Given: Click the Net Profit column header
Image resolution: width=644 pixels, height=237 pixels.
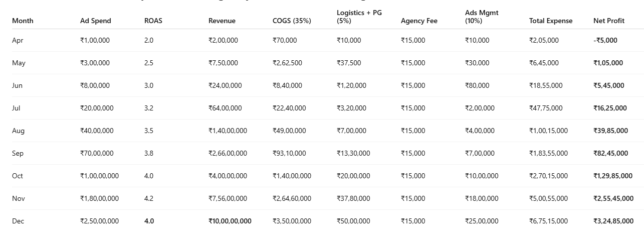Looking at the screenshot, I should (x=608, y=21).
